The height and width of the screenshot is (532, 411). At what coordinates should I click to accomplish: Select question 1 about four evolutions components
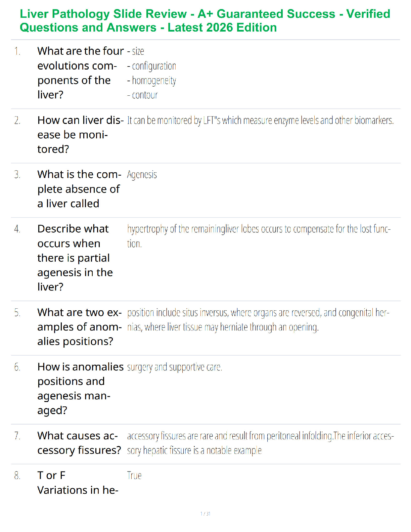(81, 73)
